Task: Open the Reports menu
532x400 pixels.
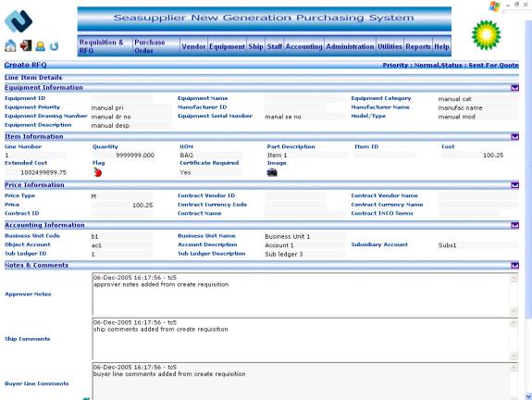Action: (x=418, y=46)
